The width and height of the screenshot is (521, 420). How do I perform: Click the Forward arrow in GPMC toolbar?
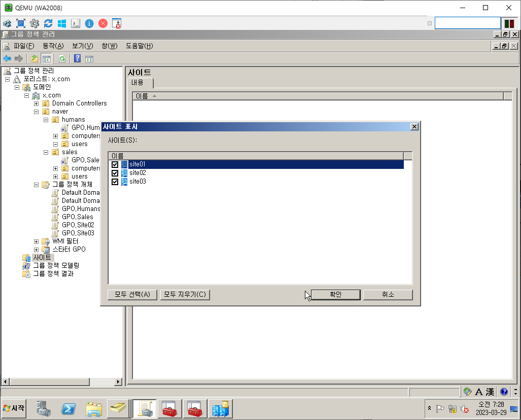point(19,59)
